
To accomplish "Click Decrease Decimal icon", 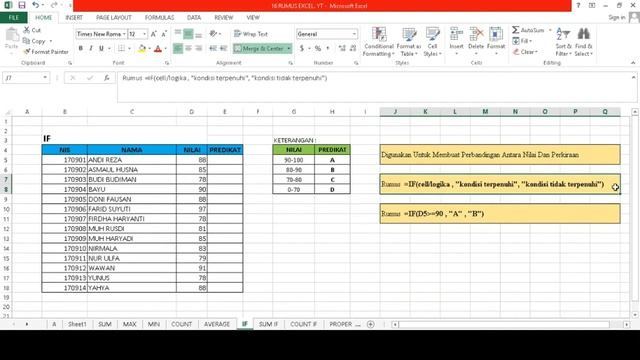I will point(353,48).
